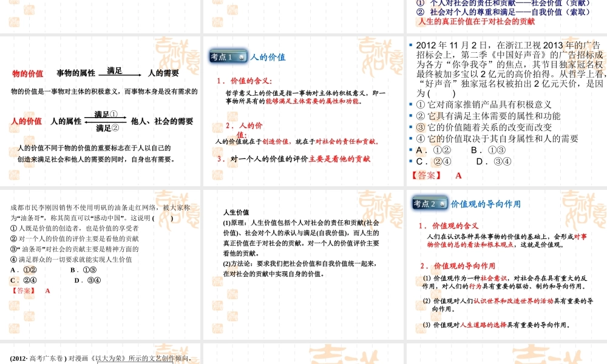Click the text 人的需要
The image size is (607, 364).
[163, 73]
